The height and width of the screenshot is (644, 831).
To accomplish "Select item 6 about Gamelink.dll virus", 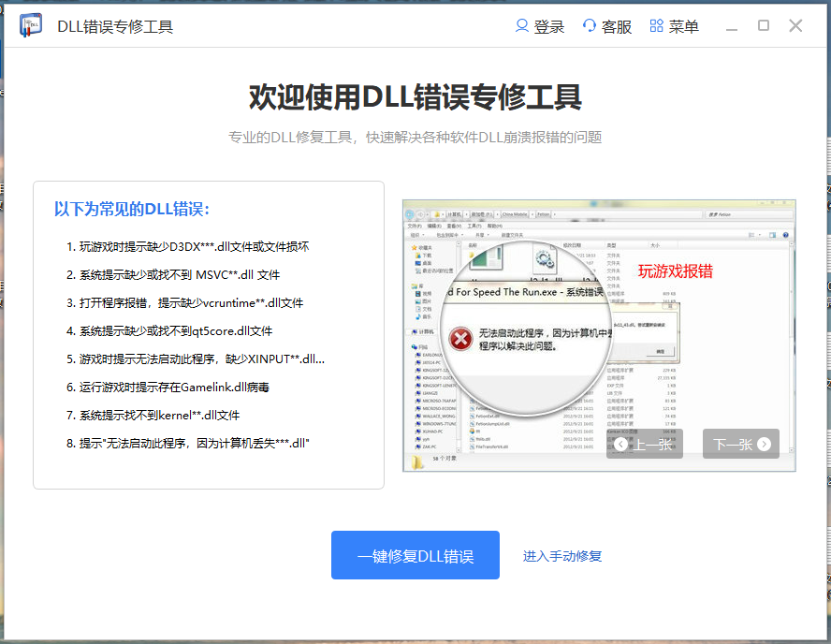I will 168,387.
